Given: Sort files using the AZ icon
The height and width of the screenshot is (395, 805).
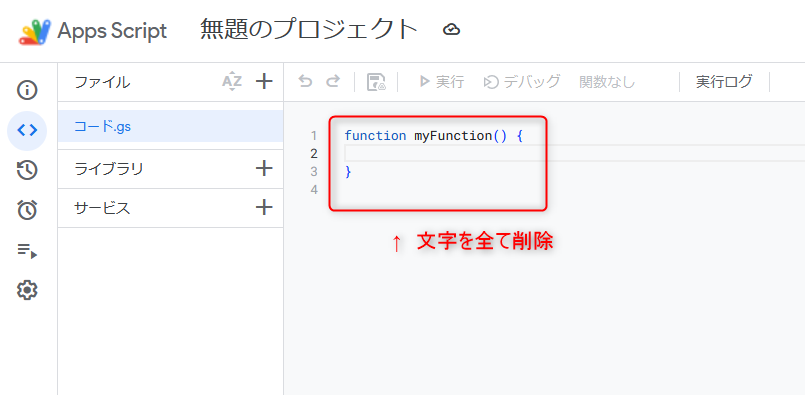Looking at the screenshot, I should [232, 82].
